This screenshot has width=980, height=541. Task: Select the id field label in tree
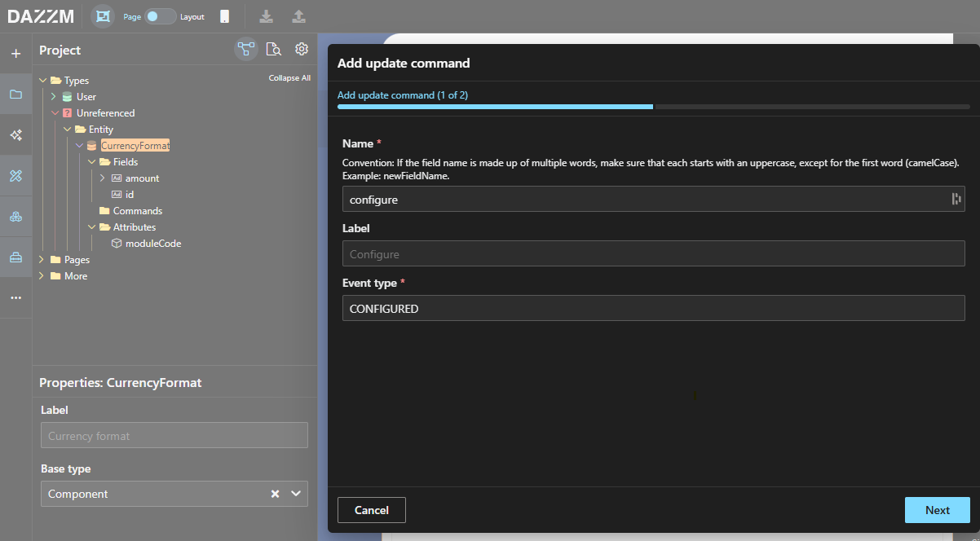tap(130, 195)
